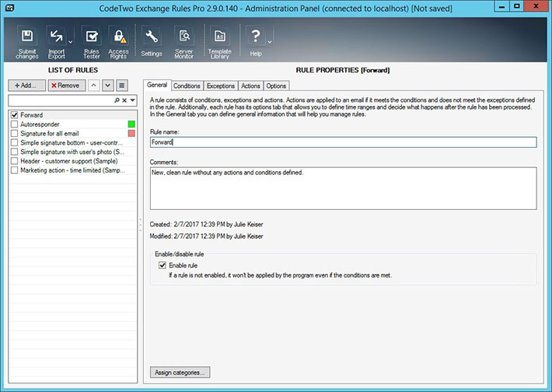Maximize the Administration Panel window

click(x=516, y=6)
